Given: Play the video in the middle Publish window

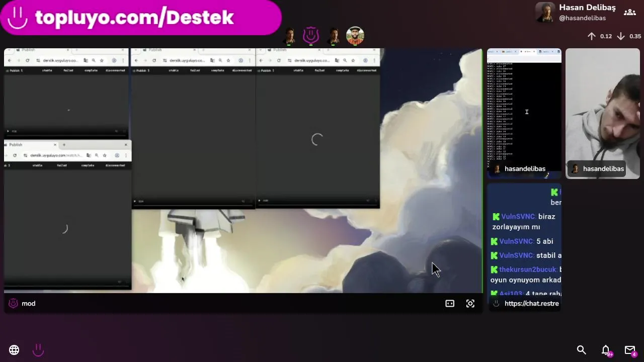Looking at the screenshot, I should (135, 201).
